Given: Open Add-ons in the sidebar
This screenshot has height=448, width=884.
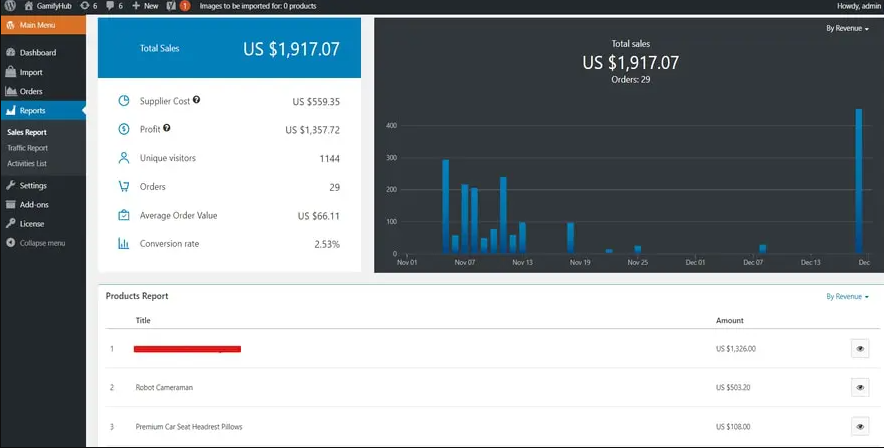Looking at the screenshot, I should (x=34, y=204).
